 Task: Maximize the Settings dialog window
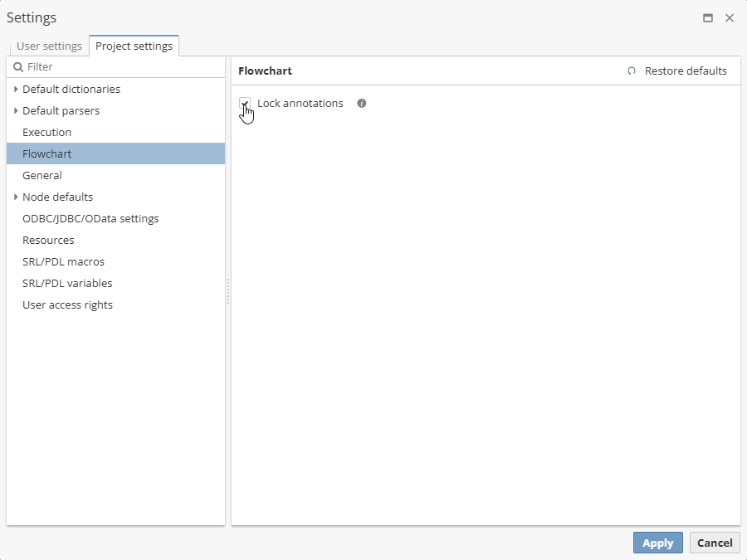pos(708,18)
